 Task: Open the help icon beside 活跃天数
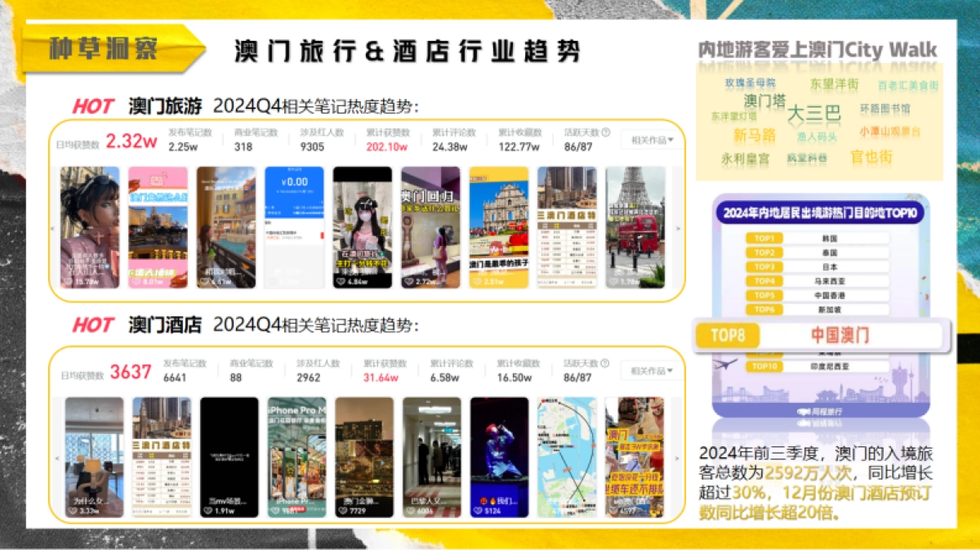click(606, 132)
